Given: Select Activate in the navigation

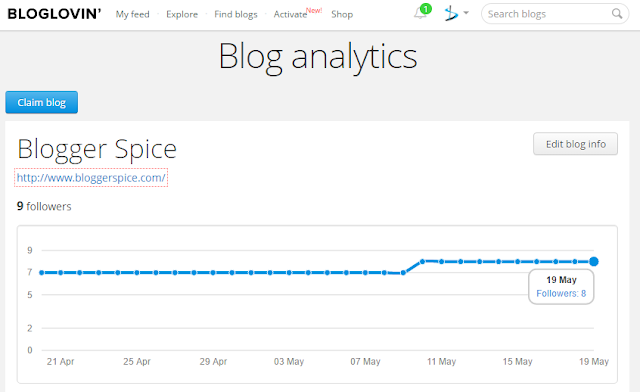Looking at the screenshot, I should pos(290,14).
